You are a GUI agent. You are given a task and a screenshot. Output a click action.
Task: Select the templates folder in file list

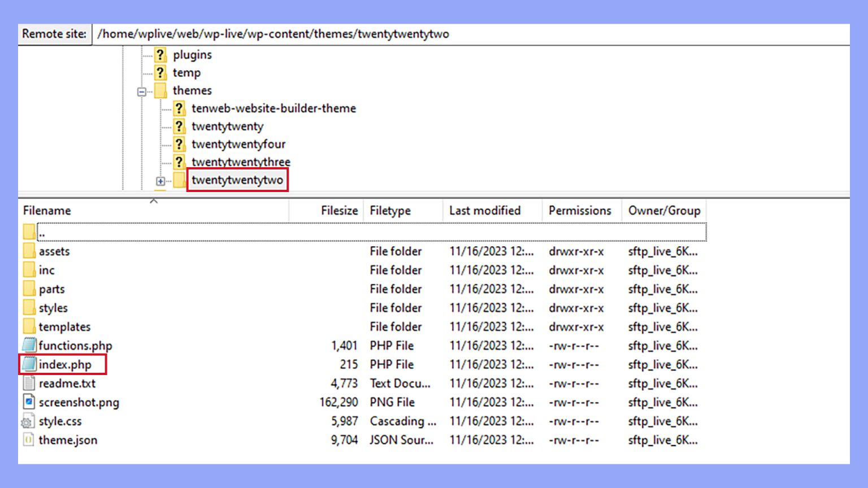[x=64, y=326]
